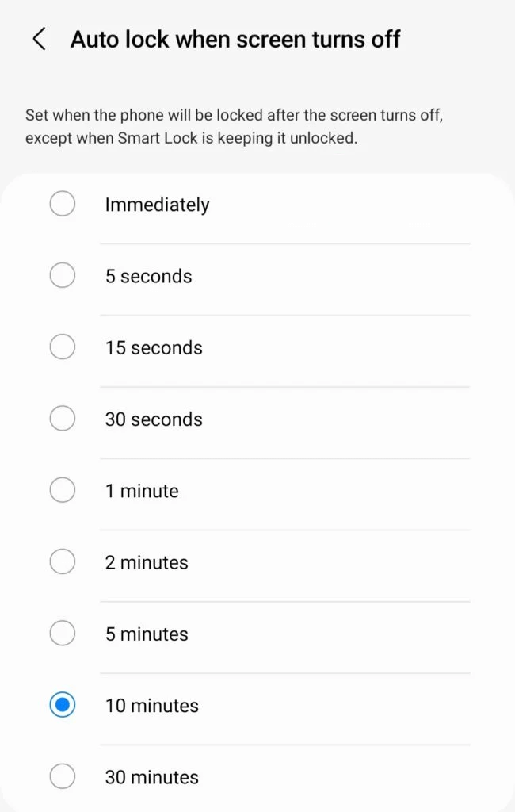Click the 1 minute option label

click(x=142, y=490)
